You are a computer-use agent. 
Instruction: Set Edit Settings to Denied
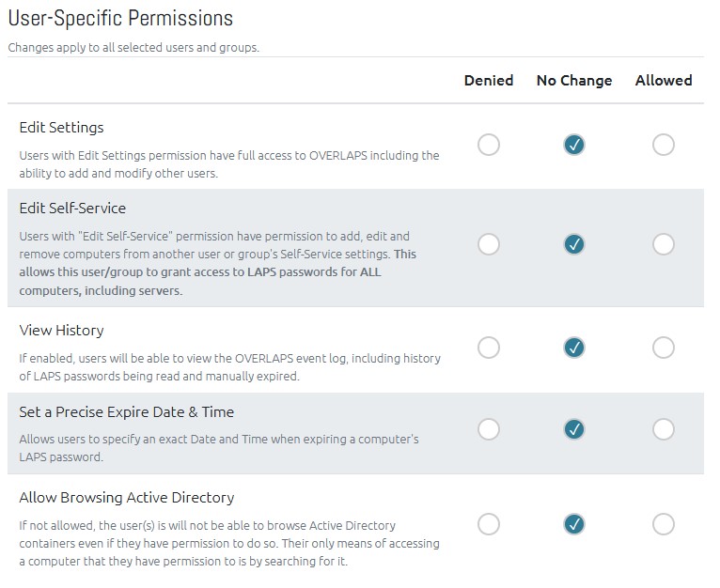[489, 145]
